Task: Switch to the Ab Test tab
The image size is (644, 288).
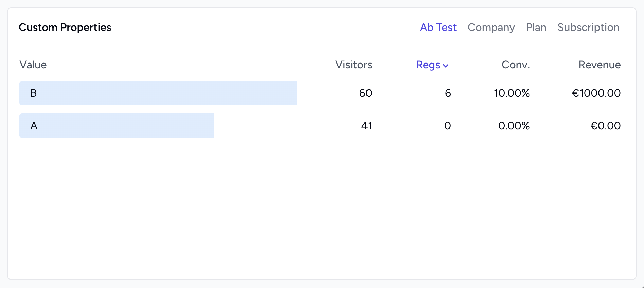Action: [438, 28]
